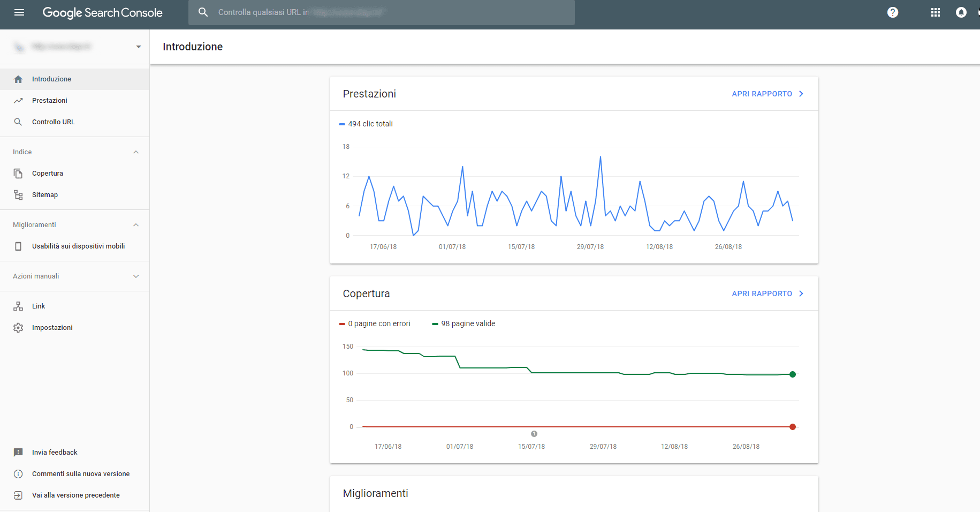Collapse the Indice section
Image resolution: width=980 pixels, height=512 pixels.
tap(136, 152)
